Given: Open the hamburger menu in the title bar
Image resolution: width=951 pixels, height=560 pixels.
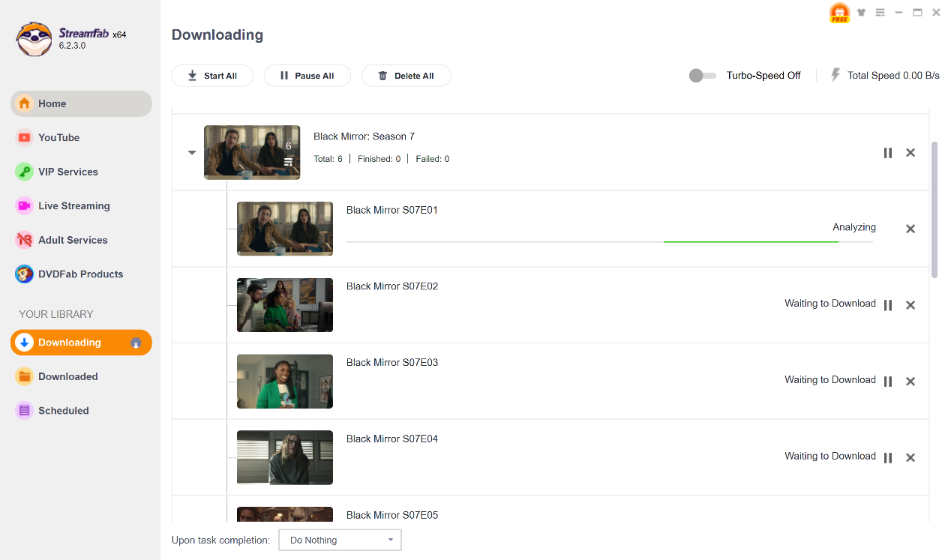Looking at the screenshot, I should (x=880, y=13).
